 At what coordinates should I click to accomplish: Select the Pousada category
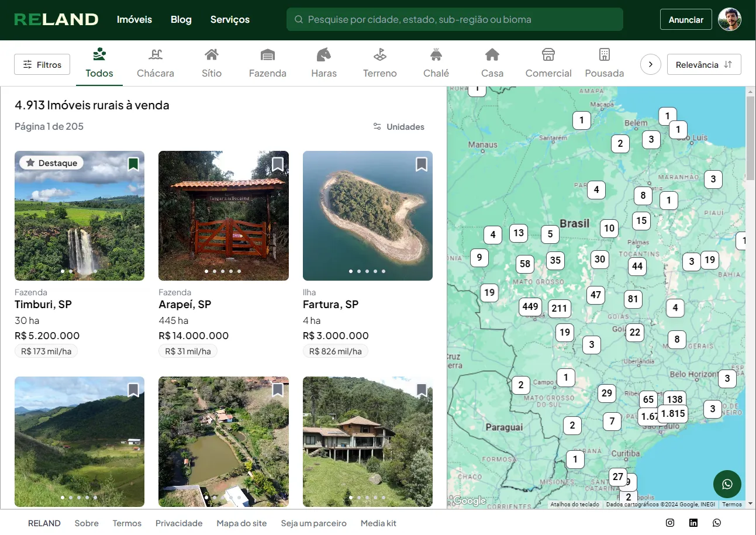pos(605,63)
